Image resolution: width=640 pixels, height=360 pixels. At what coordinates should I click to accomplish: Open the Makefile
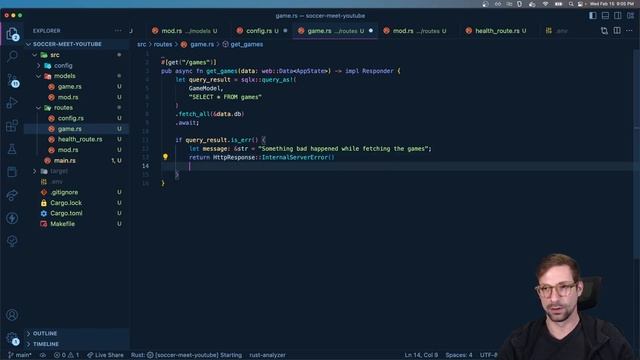(62, 224)
